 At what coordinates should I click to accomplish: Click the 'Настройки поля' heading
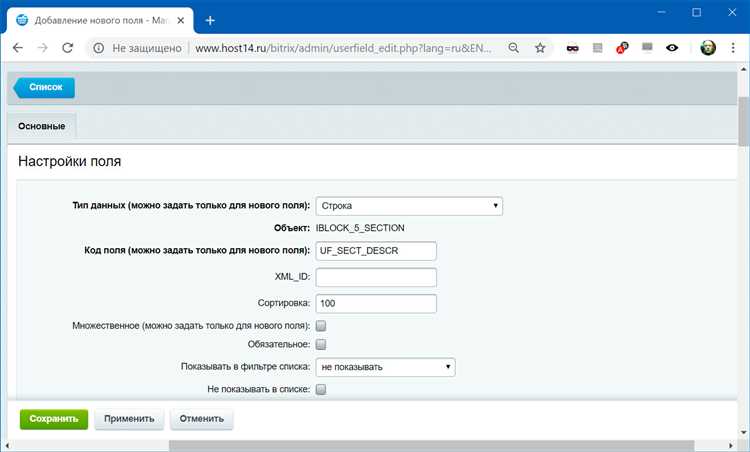click(69, 161)
